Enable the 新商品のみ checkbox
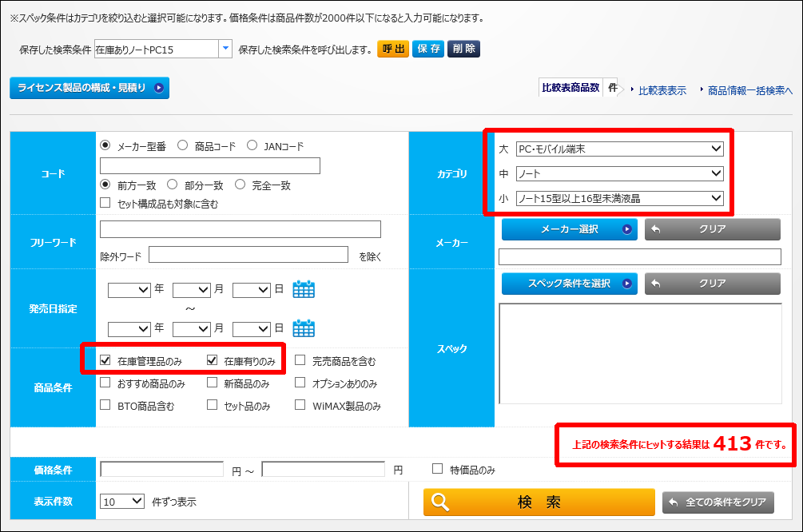This screenshot has width=803, height=532. (212, 383)
